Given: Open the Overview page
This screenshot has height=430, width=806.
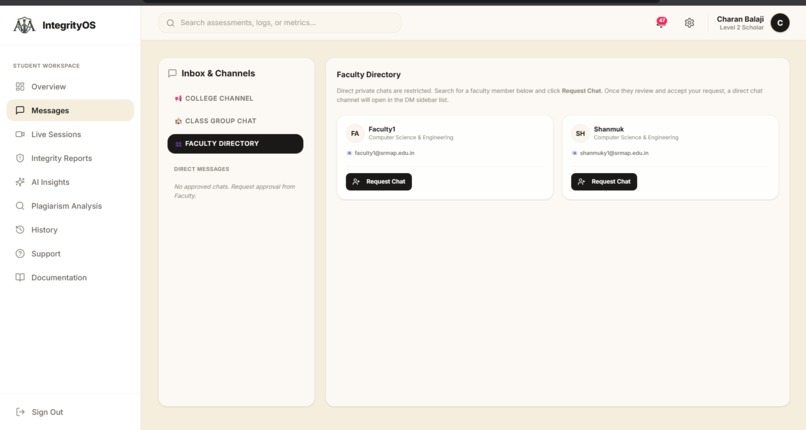Looking at the screenshot, I should coord(70,86).
